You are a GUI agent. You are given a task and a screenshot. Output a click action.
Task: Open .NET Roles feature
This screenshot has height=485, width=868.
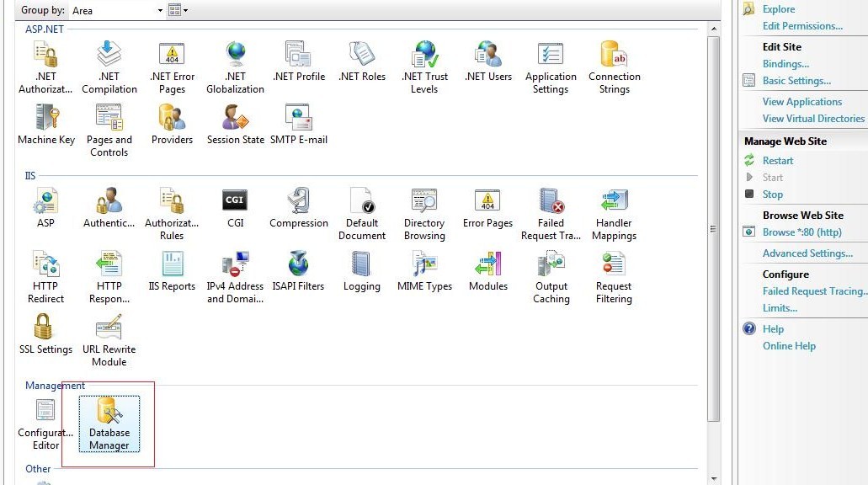point(362,61)
